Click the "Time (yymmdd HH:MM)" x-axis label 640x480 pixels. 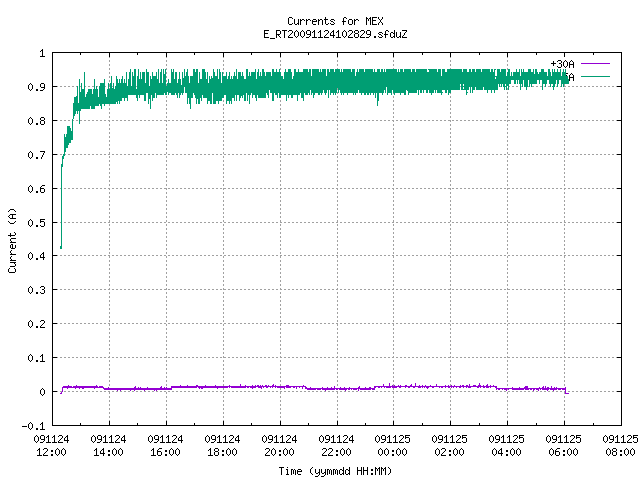(x=335, y=471)
